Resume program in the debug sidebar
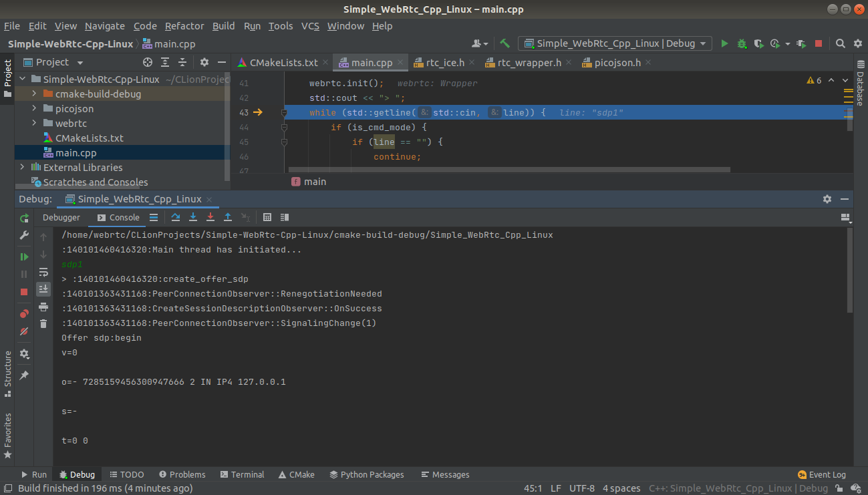Image resolution: width=868 pixels, height=495 pixels. tap(24, 257)
